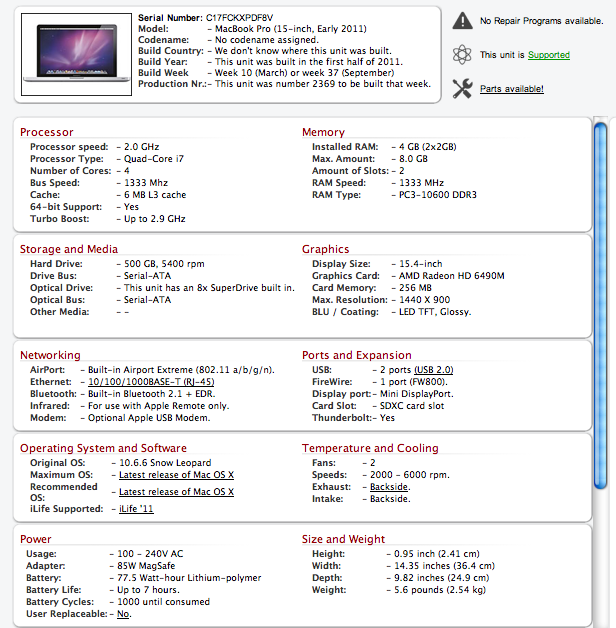Click the wrench and screwdriver parts icon
The width and height of the screenshot is (616, 628).
(462, 89)
